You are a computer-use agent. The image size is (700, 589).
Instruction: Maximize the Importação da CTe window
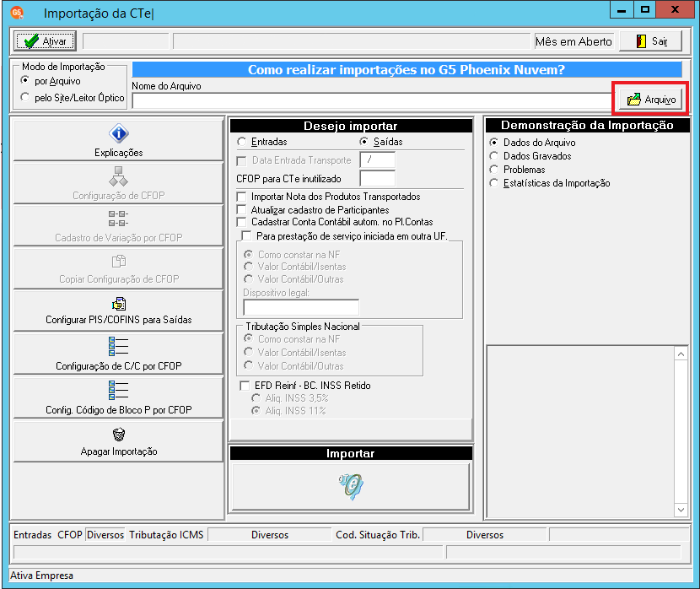[x=644, y=10]
